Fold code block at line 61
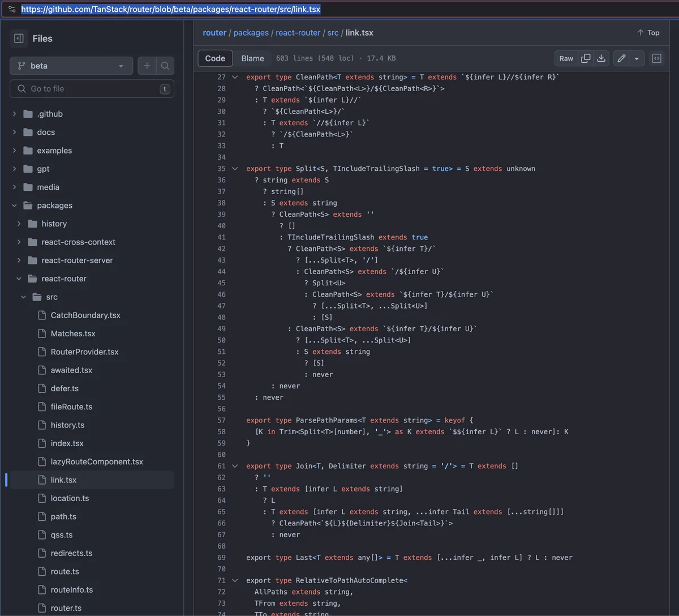 click(x=235, y=466)
